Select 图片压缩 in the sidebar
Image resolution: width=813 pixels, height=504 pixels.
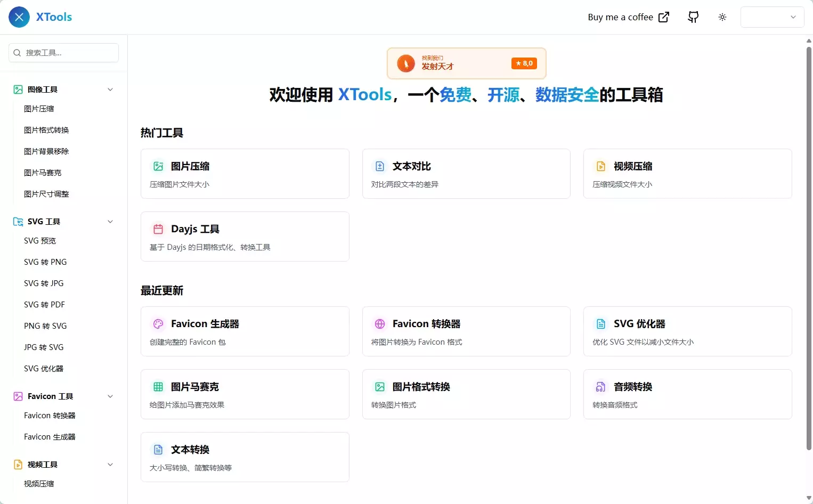[39, 109]
